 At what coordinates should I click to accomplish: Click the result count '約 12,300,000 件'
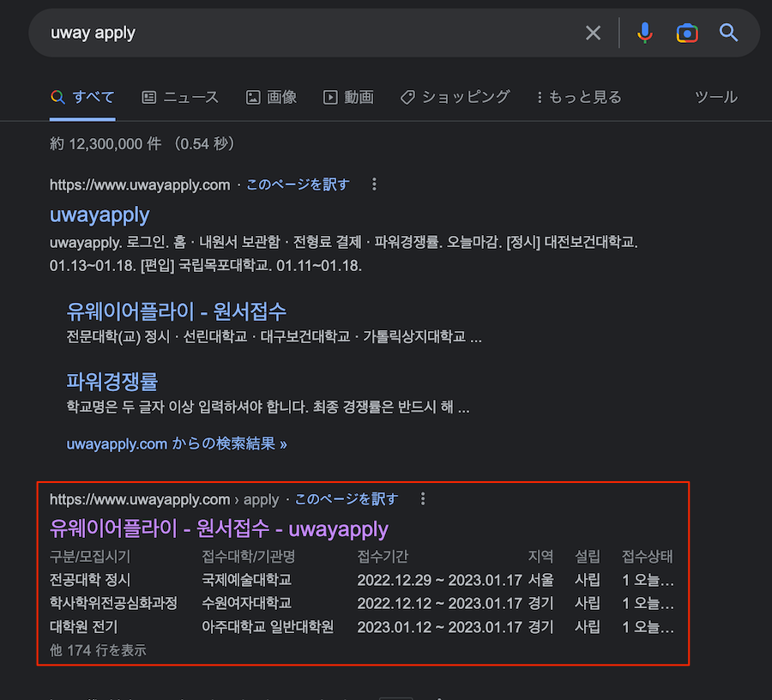pos(106,144)
